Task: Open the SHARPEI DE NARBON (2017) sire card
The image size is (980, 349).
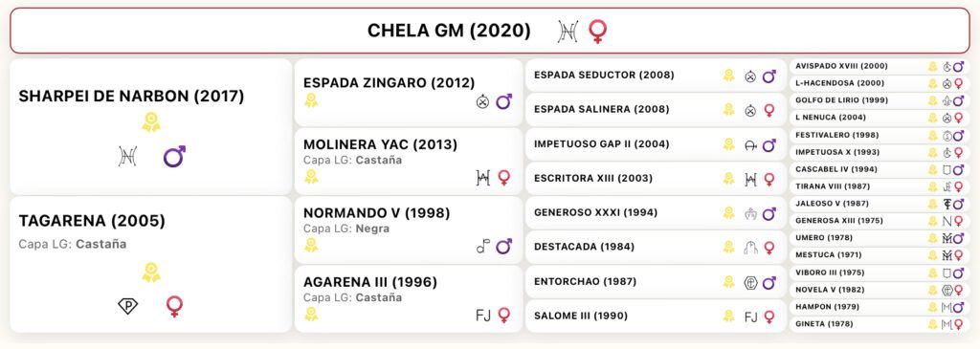Action: click(x=150, y=127)
